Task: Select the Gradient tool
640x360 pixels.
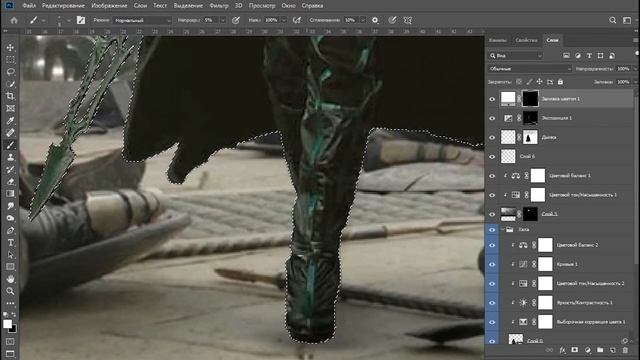Action: point(10,193)
